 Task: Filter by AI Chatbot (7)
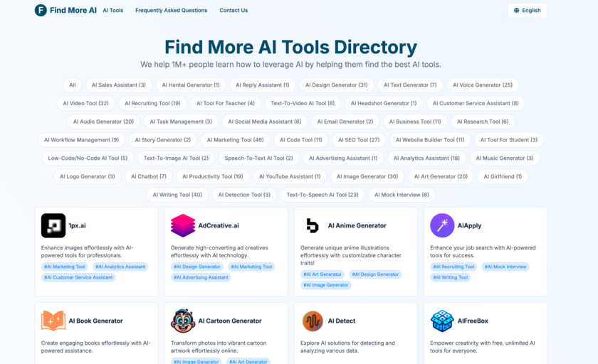pos(149,176)
